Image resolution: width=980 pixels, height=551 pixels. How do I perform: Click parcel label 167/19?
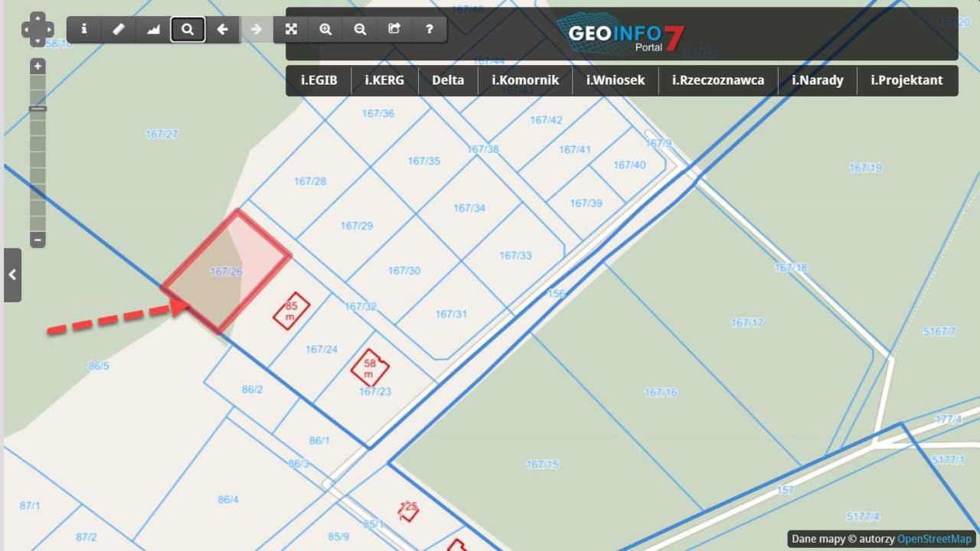[865, 168]
